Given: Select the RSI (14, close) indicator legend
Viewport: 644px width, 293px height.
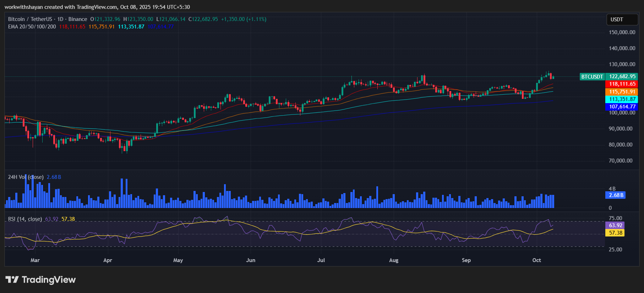Looking at the screenshot, I should pos(25,219).
